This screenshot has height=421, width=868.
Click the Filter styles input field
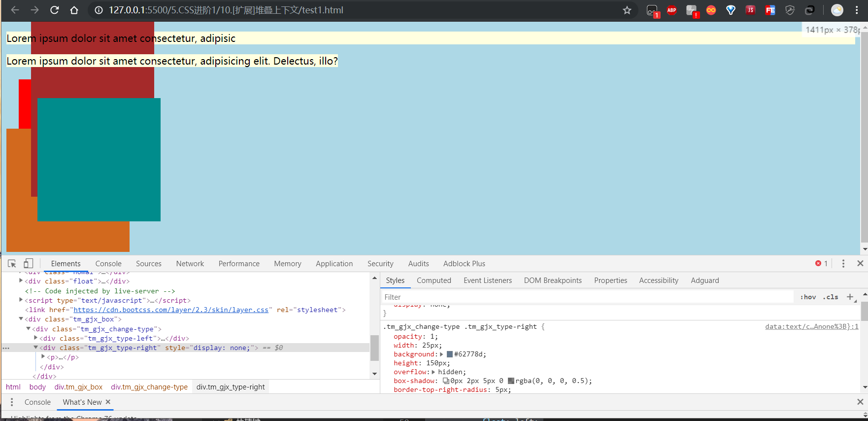coord(588,297)
